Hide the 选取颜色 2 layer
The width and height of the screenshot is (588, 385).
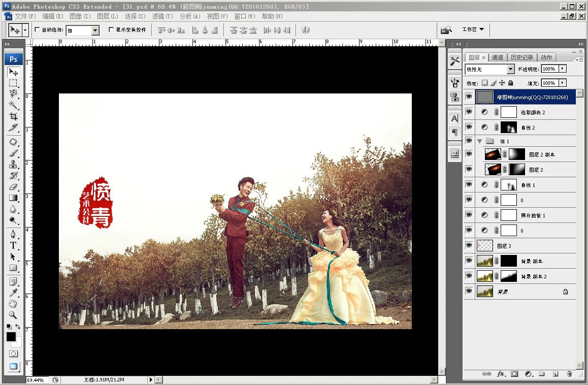coord(469,112)
